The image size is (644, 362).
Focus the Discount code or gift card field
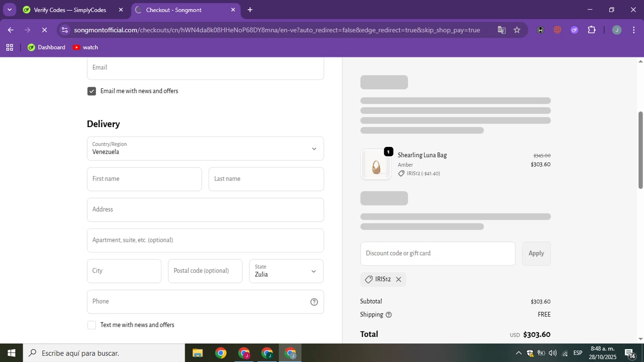click(438, 253)
